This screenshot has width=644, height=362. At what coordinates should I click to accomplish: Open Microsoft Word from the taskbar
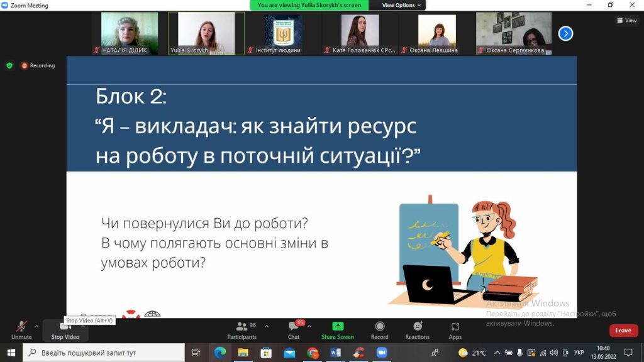coord(335,353)
